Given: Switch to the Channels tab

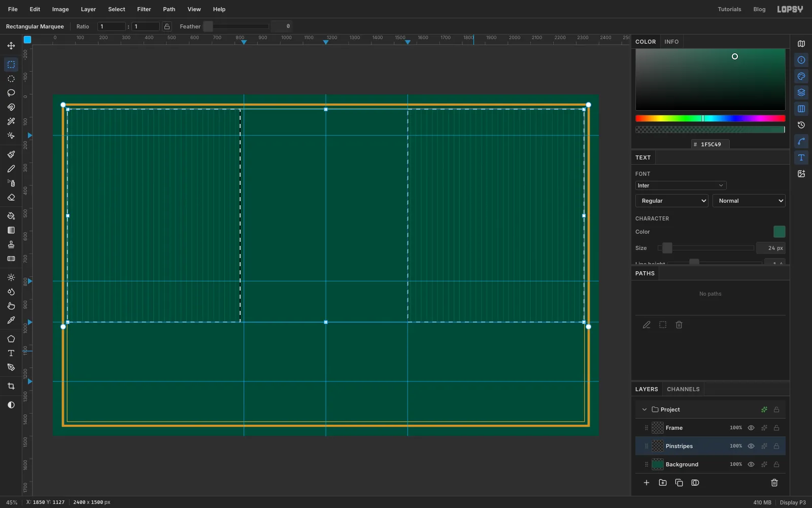Looking at the screenshot, I should 683,389.
